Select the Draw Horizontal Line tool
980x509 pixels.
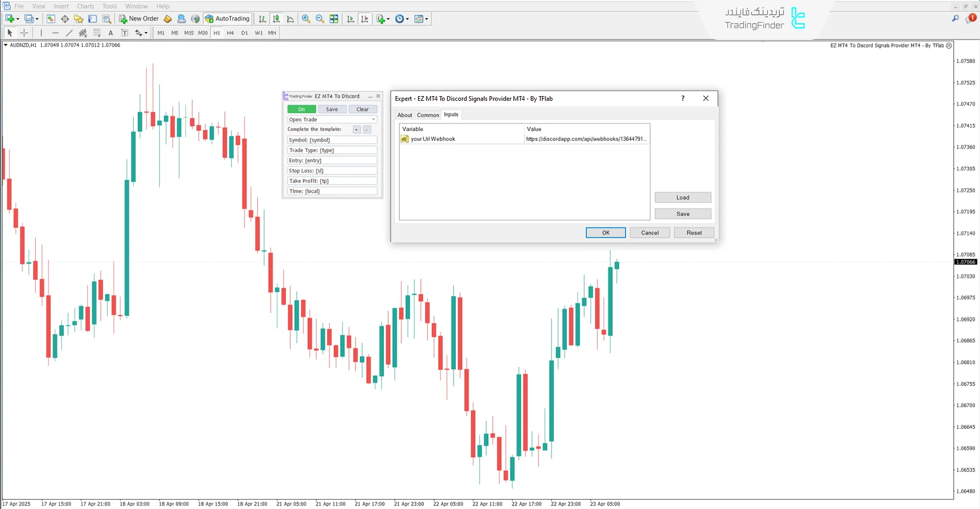tap(55, 33)
